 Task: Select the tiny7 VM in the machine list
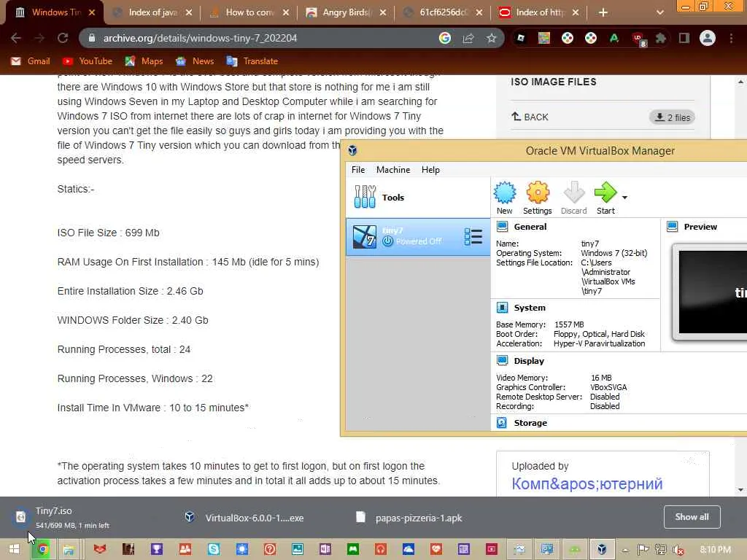coord(418,237)
